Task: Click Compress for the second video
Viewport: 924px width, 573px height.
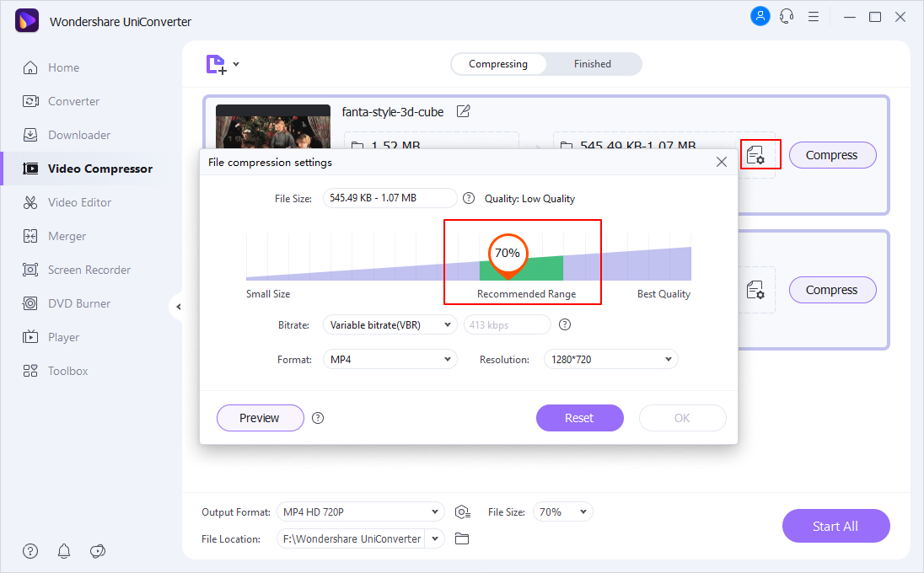Action: [832, 290]
